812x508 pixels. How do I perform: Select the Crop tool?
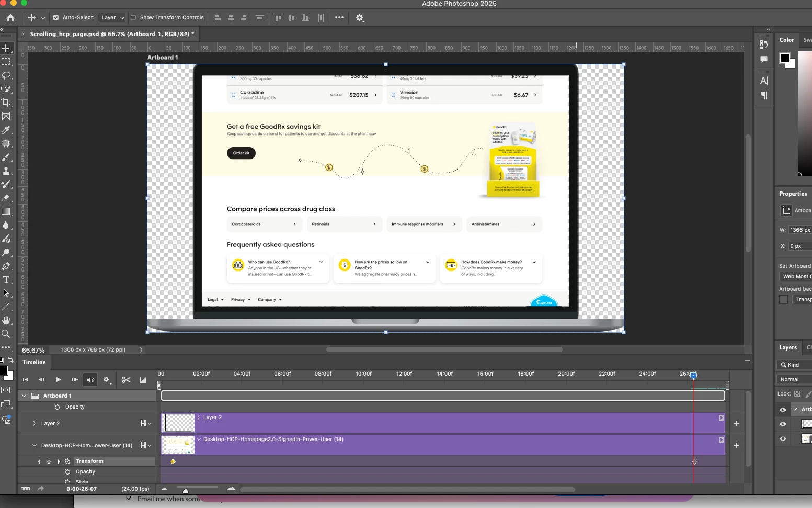click(6, 103)
